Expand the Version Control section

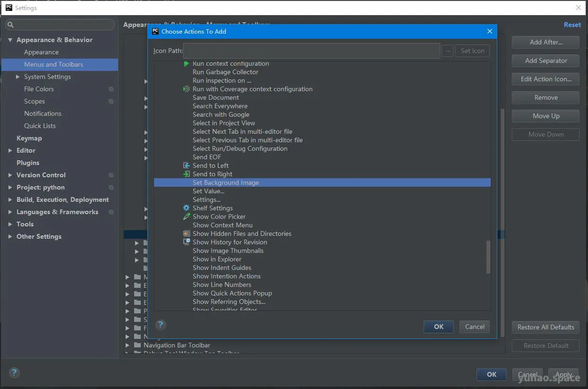[10, 175]
